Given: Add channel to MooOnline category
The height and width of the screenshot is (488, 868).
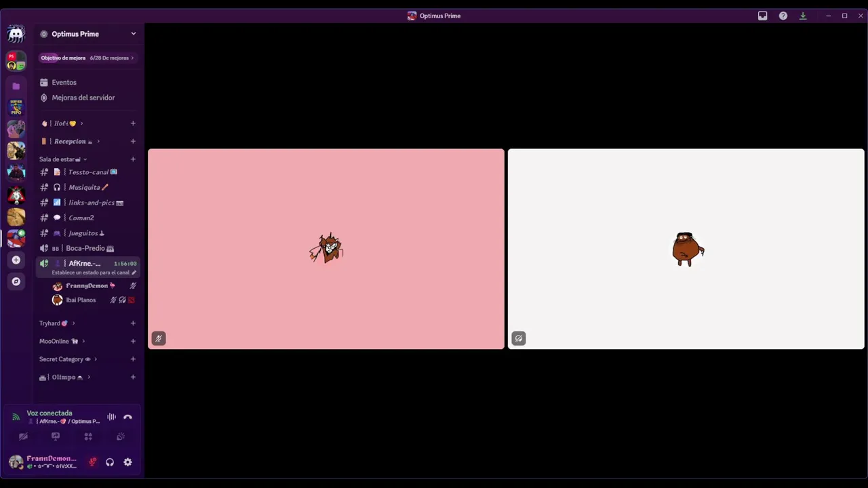Looking at the screenshot, I should [x=133, y=341].
